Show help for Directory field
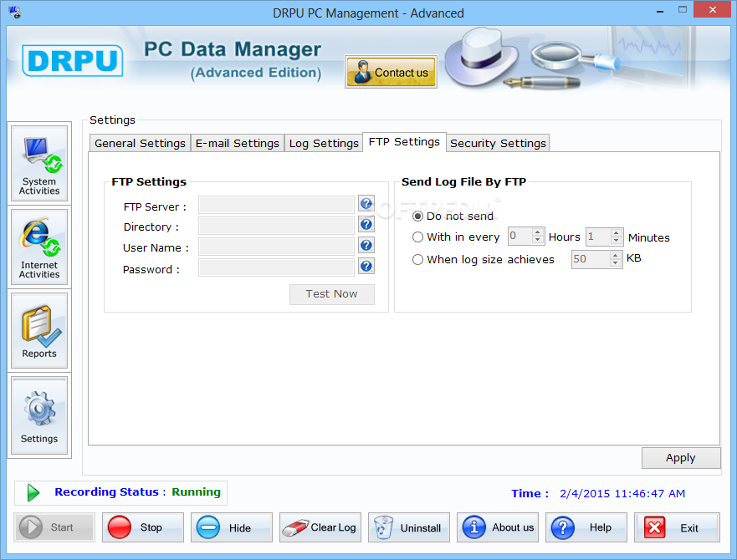The height and width of the screenshot is (560, 737). tap(366, 225)
